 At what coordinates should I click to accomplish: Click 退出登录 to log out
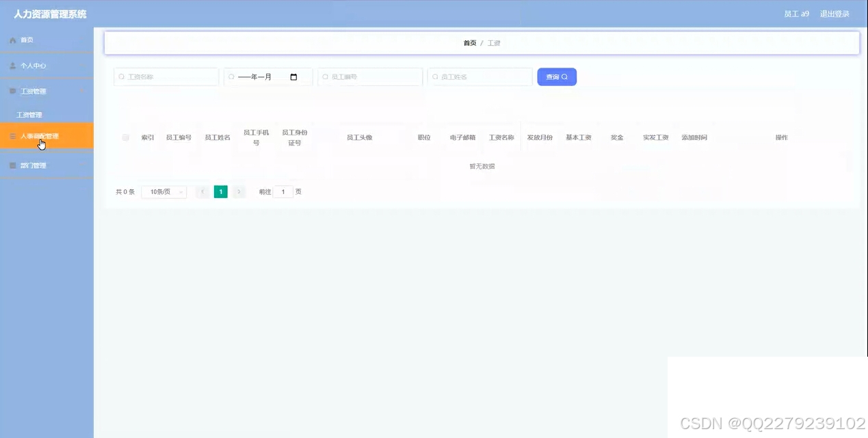tap(834, 13)
